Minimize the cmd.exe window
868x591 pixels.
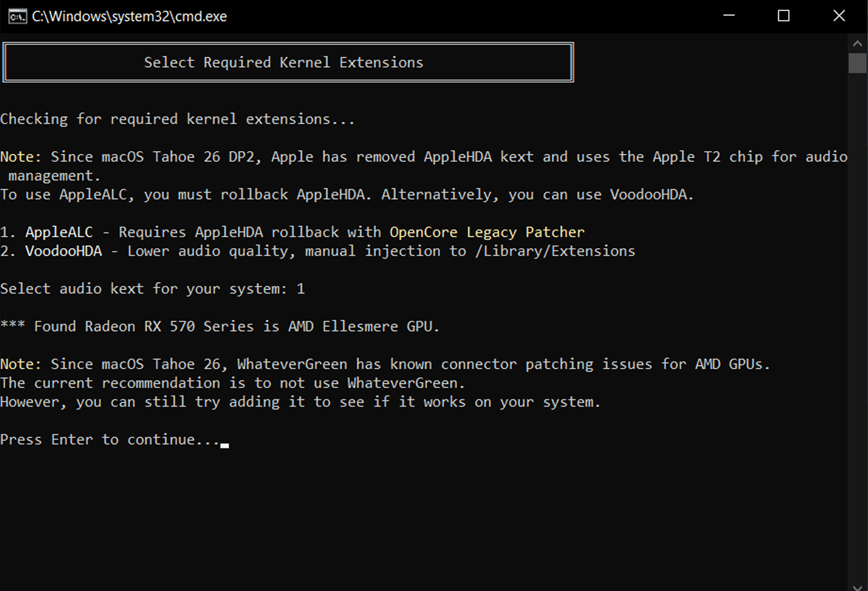[729, 16]
